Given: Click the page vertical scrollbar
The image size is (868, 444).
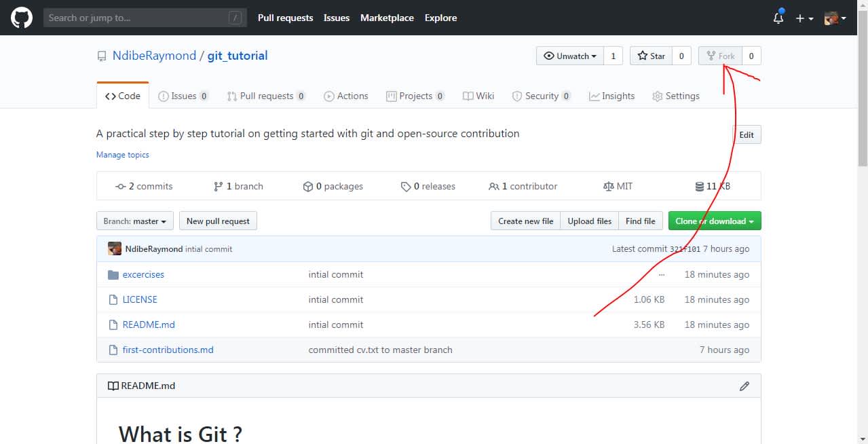Looking at the screenshot, I should pyautogui.click(x=863, y=88).
